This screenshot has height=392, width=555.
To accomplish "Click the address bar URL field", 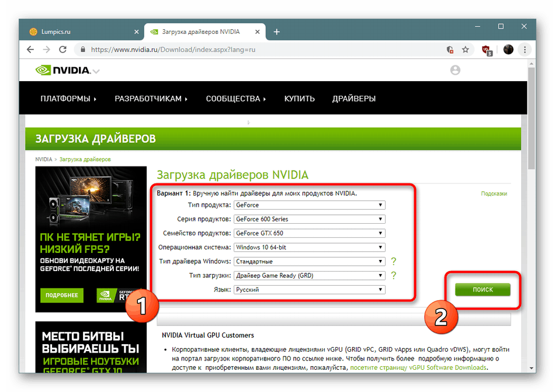I will pos(262,50).
